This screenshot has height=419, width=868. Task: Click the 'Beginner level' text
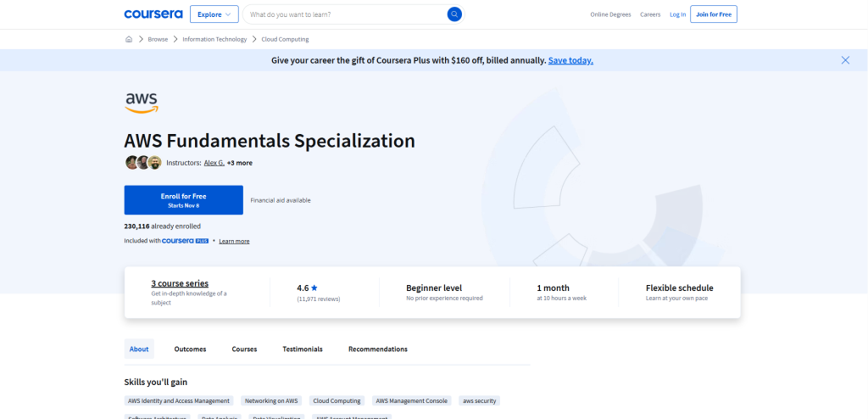434,288
